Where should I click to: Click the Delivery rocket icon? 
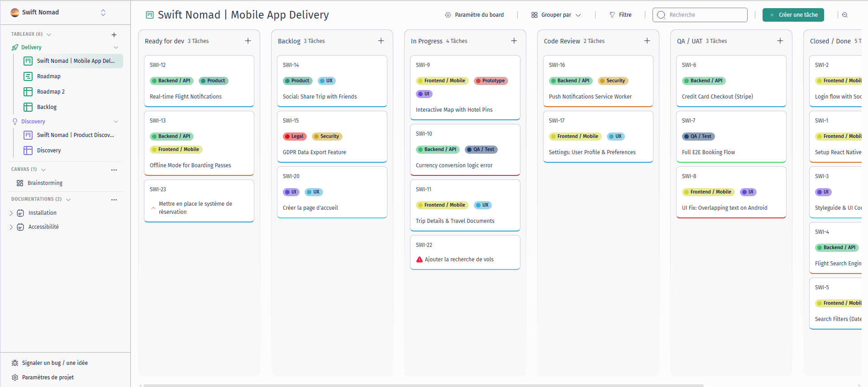coord(15,47)
